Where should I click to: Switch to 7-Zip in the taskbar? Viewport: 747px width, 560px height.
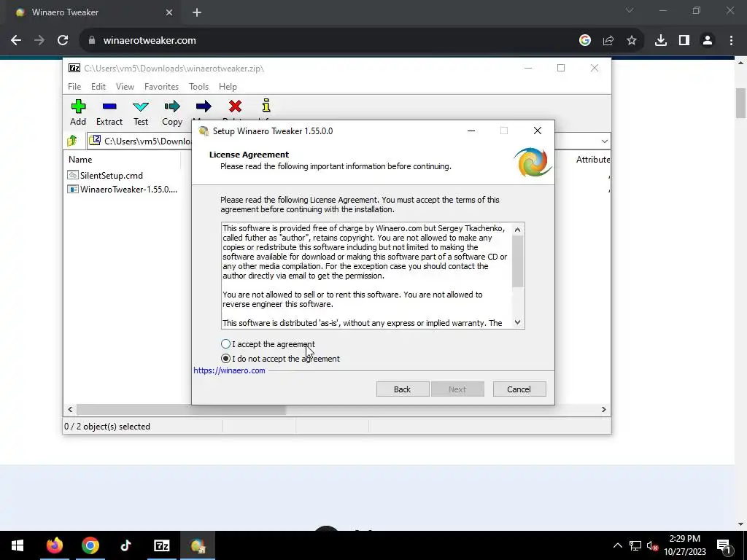161,545
